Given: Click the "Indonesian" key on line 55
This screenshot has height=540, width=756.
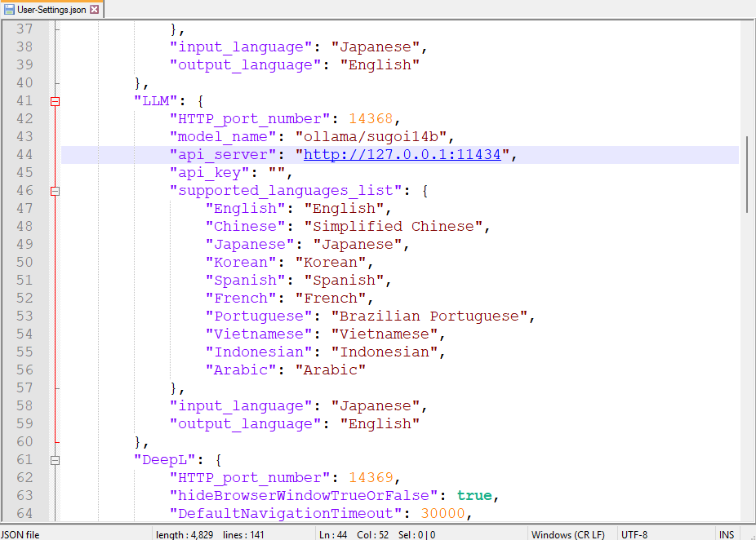Looking at the screenshot, I should pyautogui.click(x=259, y=352).
